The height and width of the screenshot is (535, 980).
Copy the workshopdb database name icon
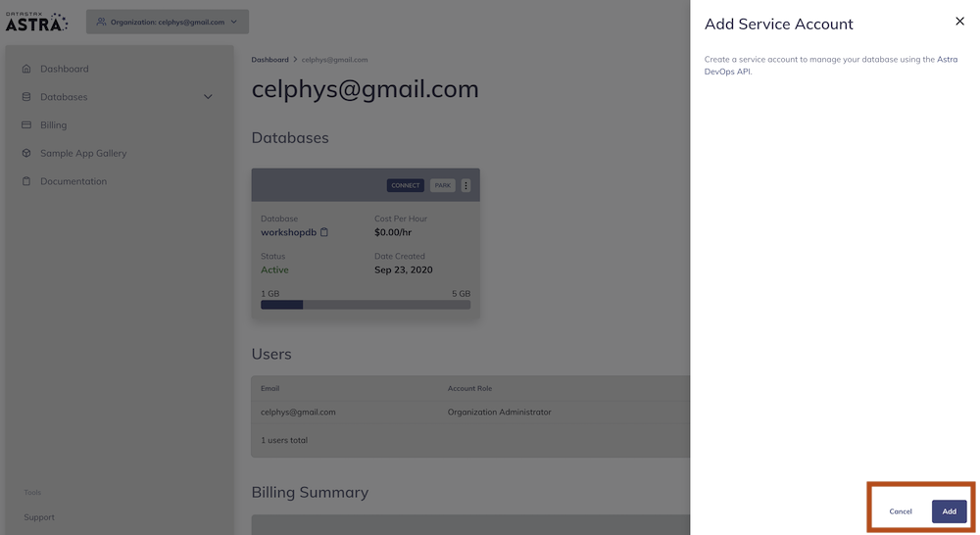coord(324,232)
